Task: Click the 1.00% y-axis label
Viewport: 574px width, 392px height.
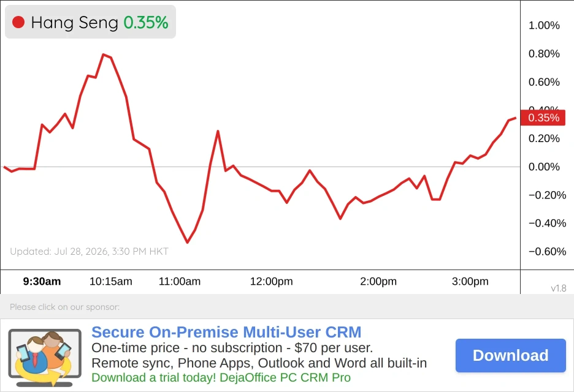Action: click(x=544, y=25)
